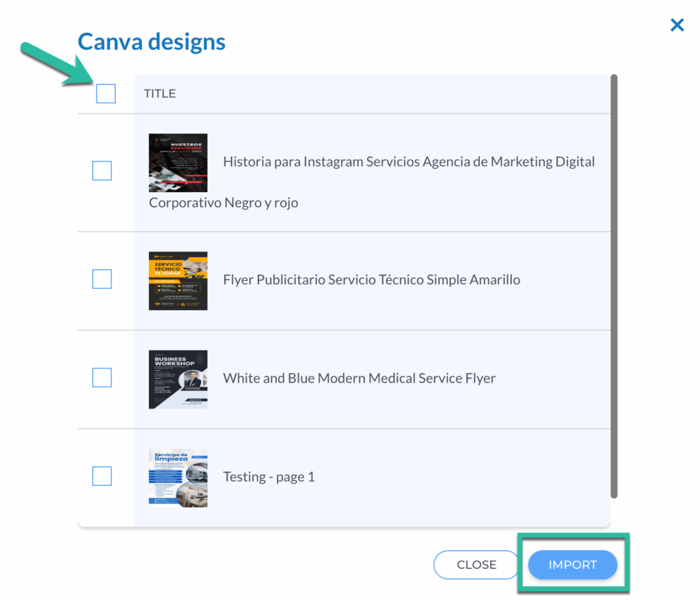Check the Historia para Instagram design checkbox

[102, 171]
